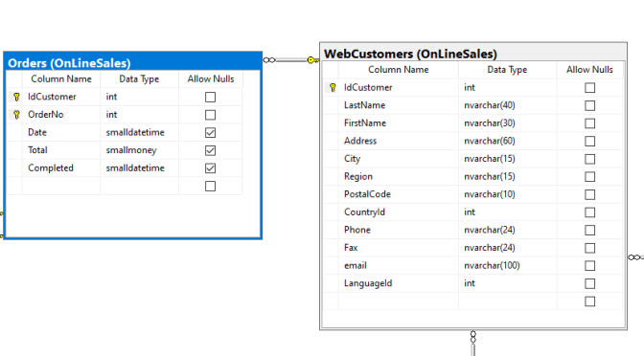Toggle Allow Nulls for Orders IdCustomer

pos(210,98)
